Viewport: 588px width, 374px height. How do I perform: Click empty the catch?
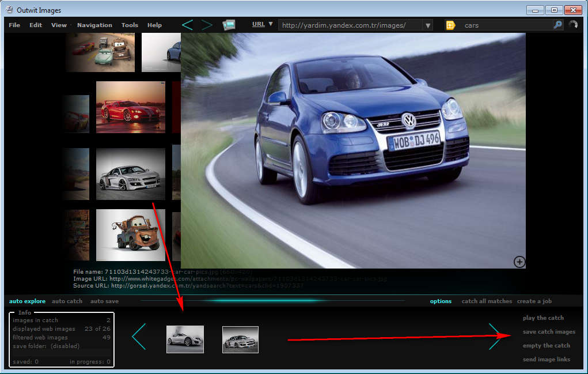[x=546, y=346]
